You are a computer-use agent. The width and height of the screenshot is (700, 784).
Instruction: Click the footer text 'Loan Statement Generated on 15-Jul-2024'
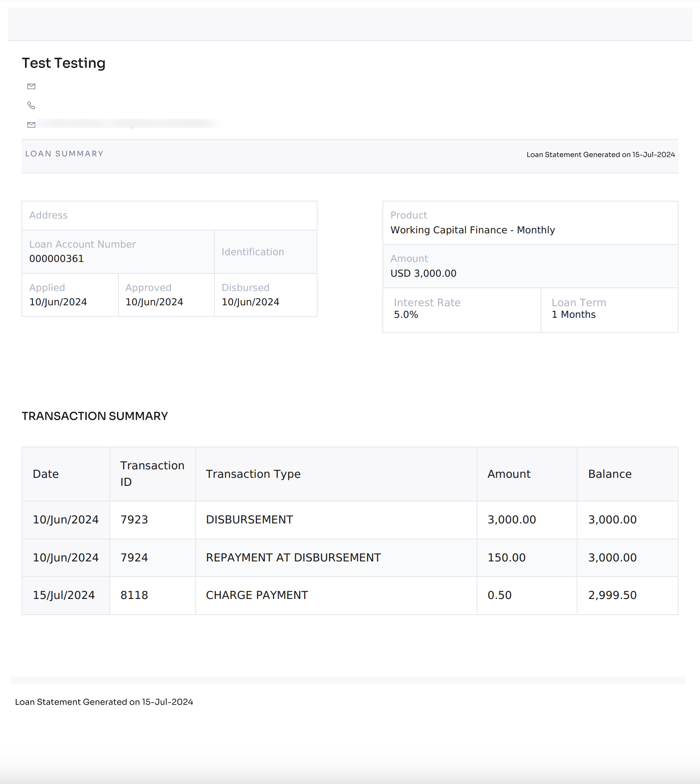(104, 702)
